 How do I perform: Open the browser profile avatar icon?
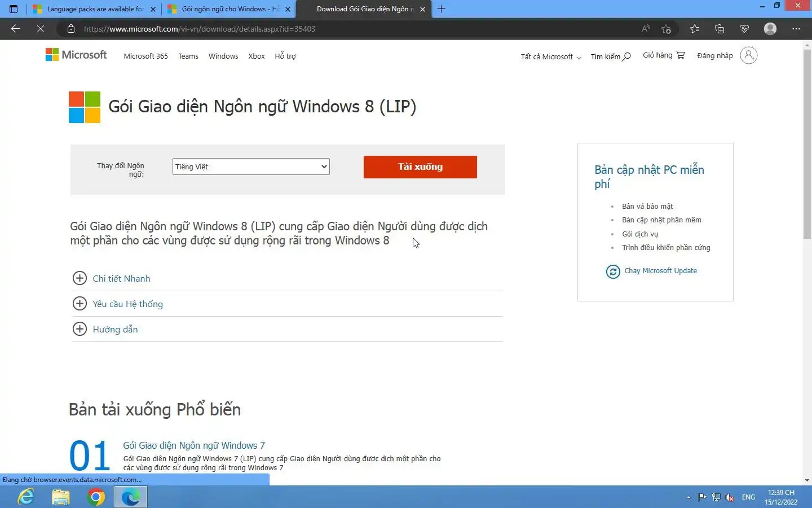pyautogui.click(x=770, y=29)
